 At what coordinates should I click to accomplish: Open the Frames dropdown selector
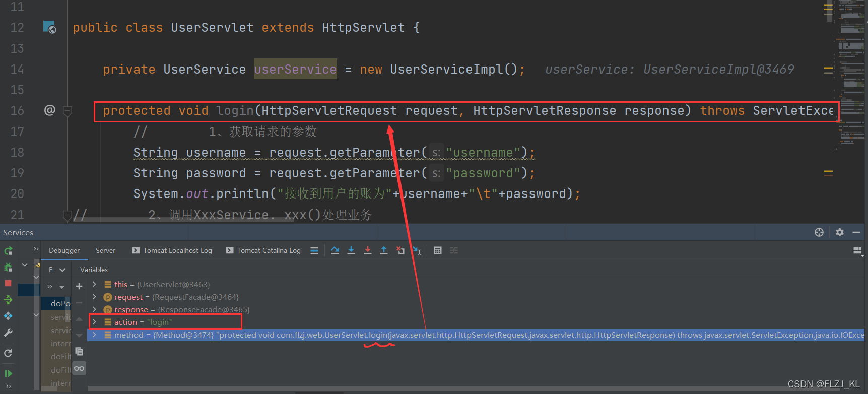pyautogui.click(x=57, y=270)
